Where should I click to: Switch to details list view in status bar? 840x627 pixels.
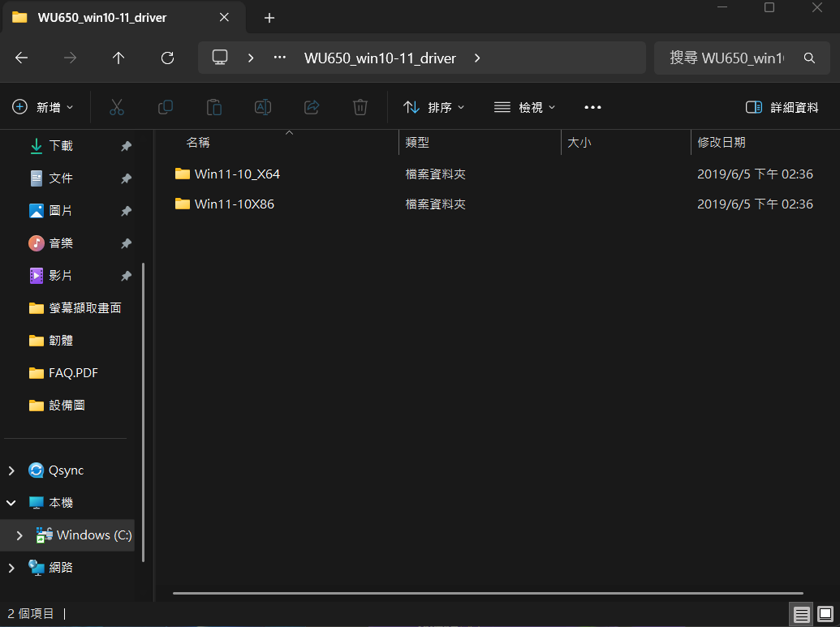click(x=801, y=614)
